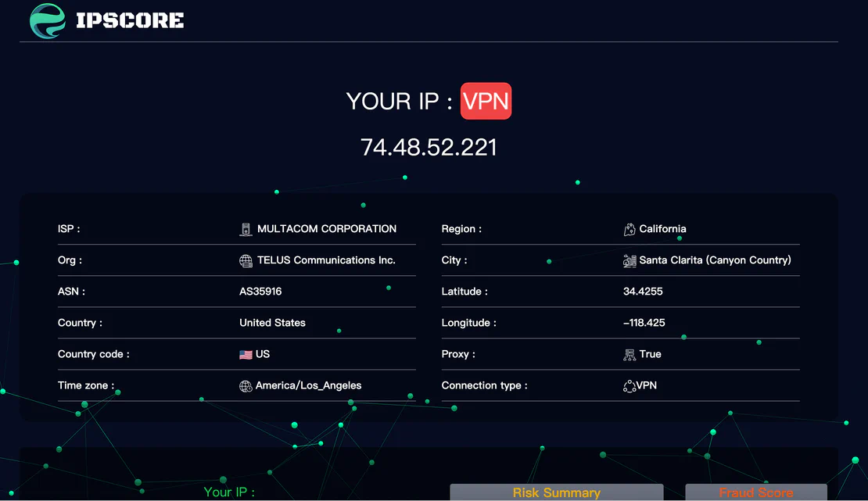Click the building icon beside MULTACOM CORPORATION

(246, 228)
